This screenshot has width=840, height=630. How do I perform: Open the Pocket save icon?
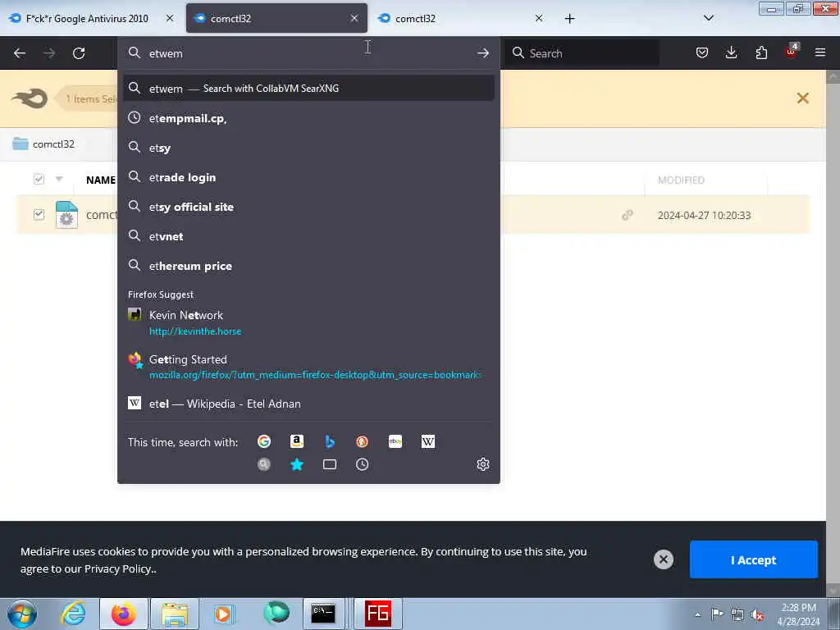click(702, 52)
